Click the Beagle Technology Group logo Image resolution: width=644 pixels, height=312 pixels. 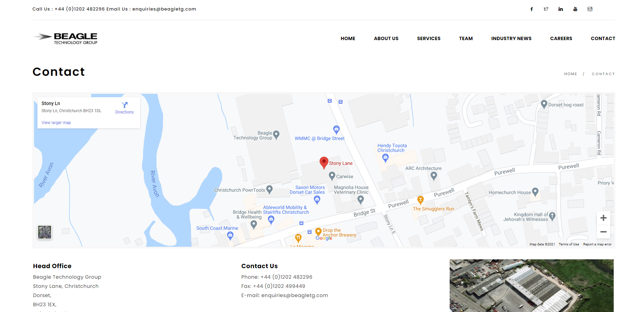(66, 38)
